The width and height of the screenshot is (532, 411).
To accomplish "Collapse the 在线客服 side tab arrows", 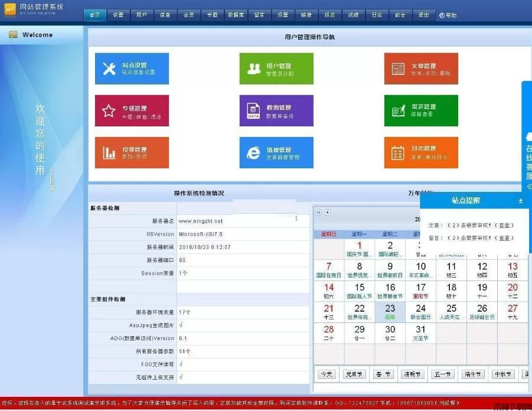I will 528,187.
